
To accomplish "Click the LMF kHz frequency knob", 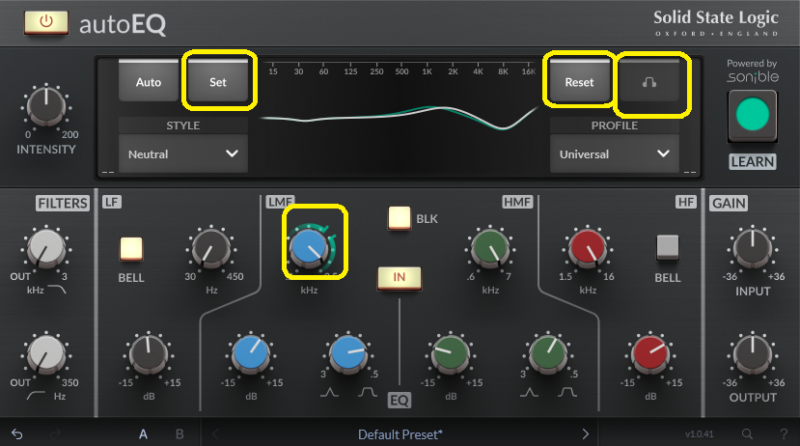I will coord(309,248).
